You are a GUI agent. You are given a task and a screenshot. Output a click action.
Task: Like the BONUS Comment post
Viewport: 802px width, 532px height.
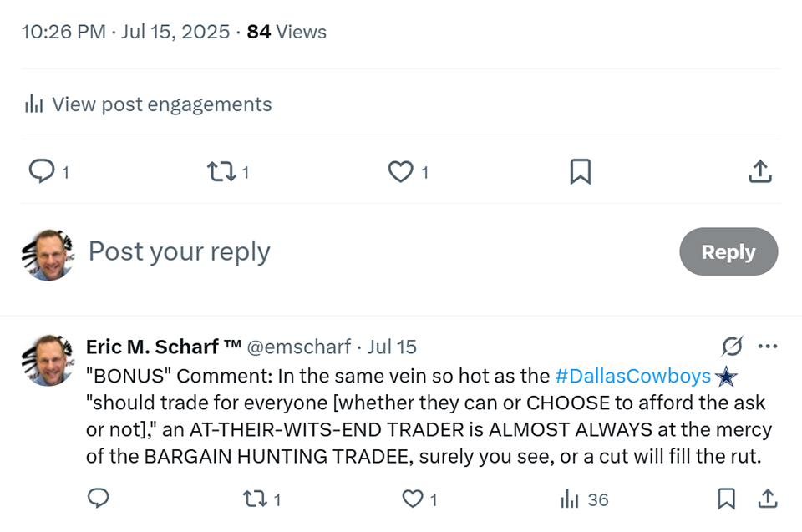click(x=413, y=499)
